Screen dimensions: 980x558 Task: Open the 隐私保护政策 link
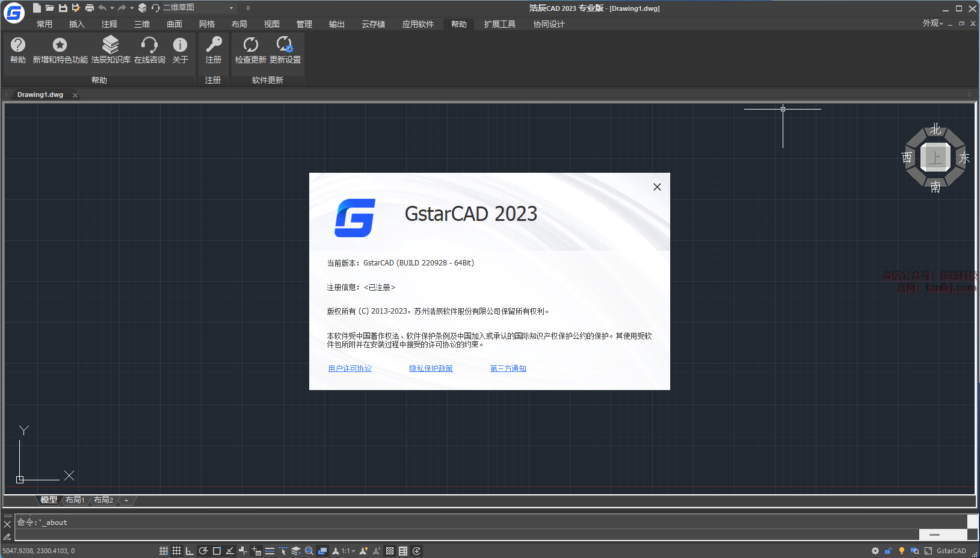(x=431, y=368)
